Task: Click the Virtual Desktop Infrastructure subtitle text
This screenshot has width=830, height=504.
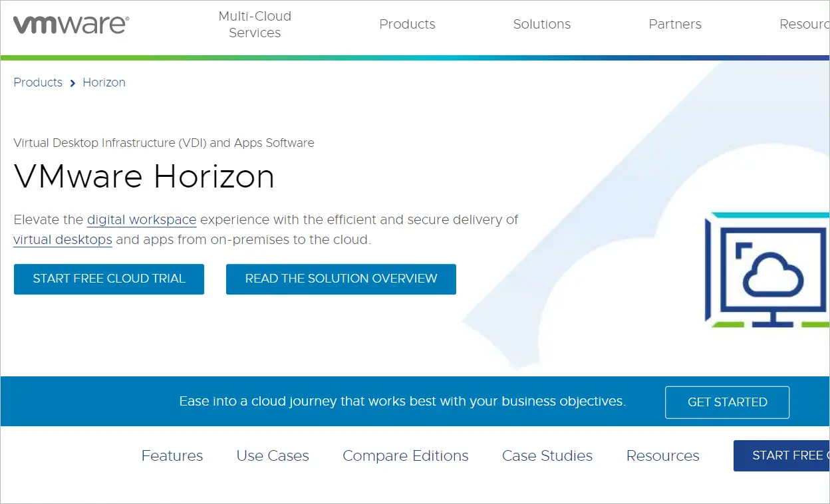Action: click(x=164, y=143)
